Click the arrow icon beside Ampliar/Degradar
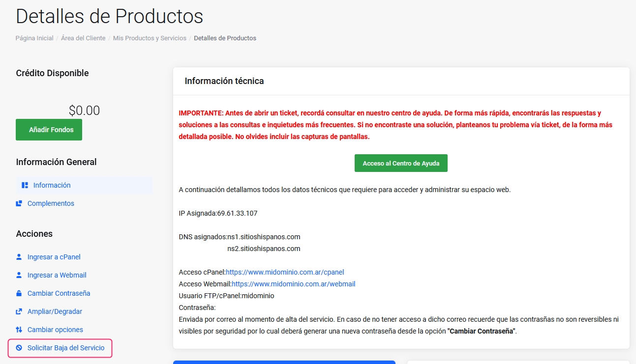Image resolution: width=636 pixels, height=364 pixels. [19, 311]
